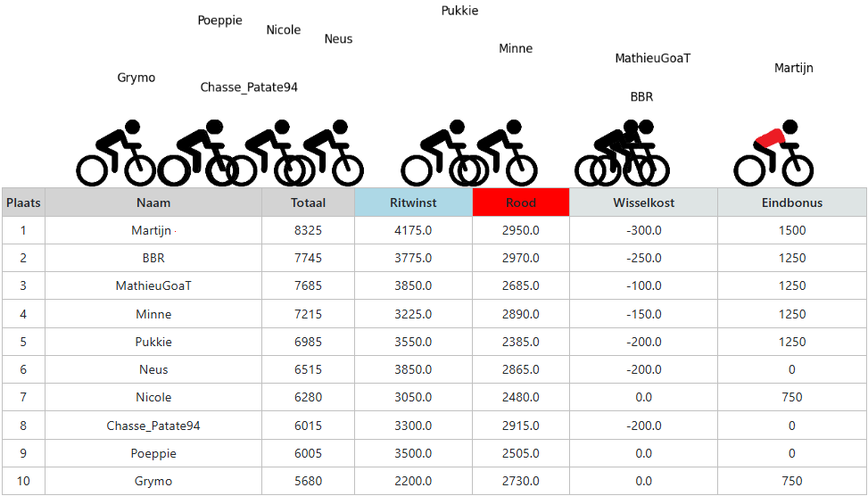Click the Chasse_Patate94 table row name

coord(153,426)
